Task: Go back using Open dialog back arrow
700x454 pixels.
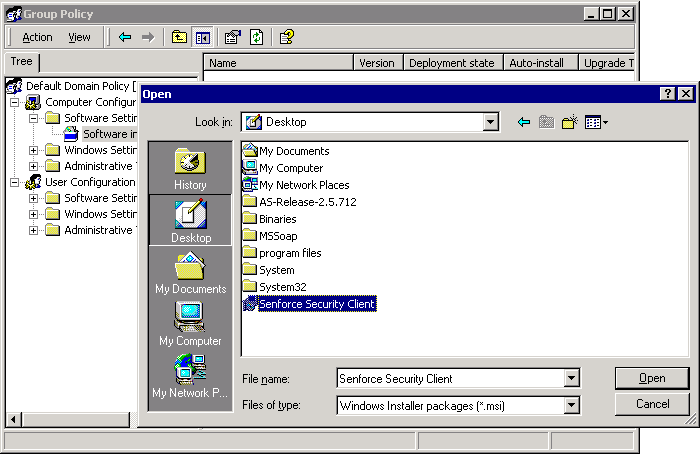Action: (524, 122)
